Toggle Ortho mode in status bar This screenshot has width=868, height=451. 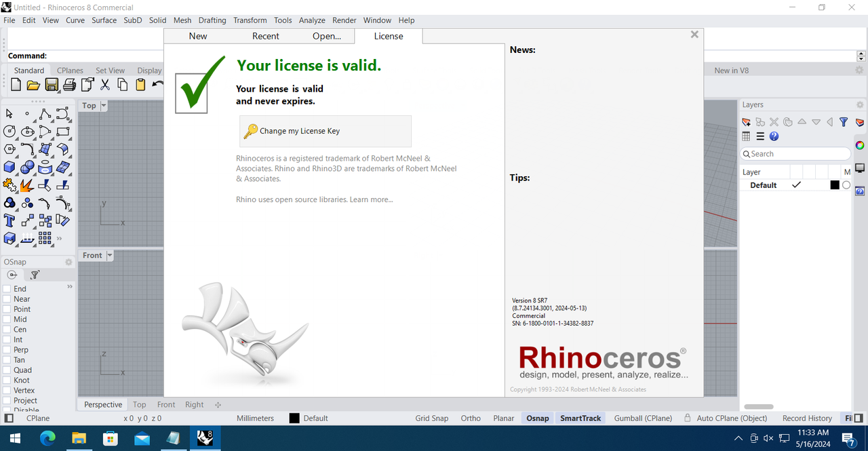(x=471, y=418)
